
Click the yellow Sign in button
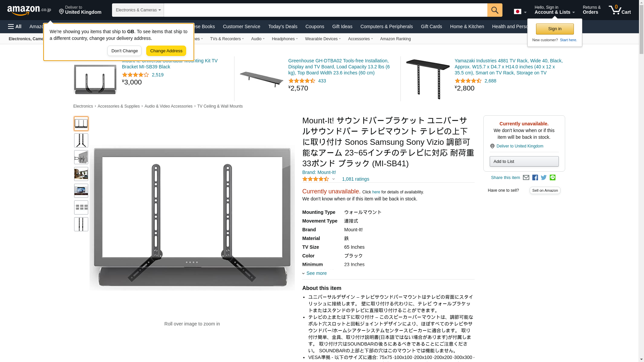coord(555,29)
